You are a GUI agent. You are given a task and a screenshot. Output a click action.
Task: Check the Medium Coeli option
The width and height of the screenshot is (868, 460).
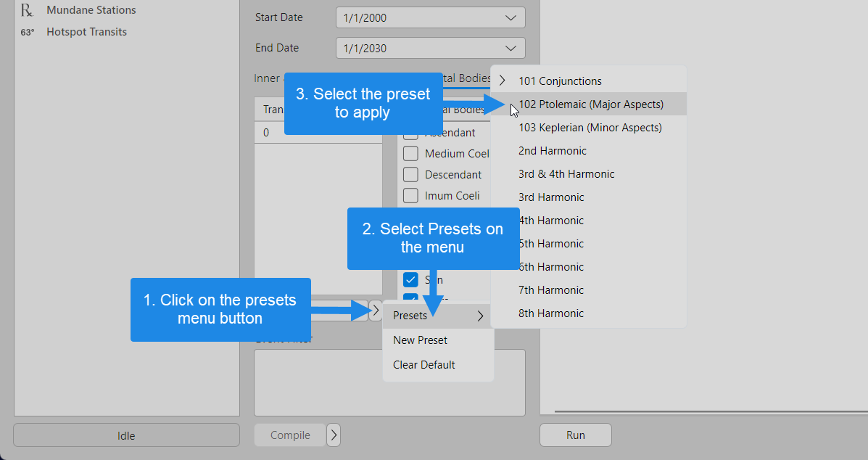[x=410, y=153]
